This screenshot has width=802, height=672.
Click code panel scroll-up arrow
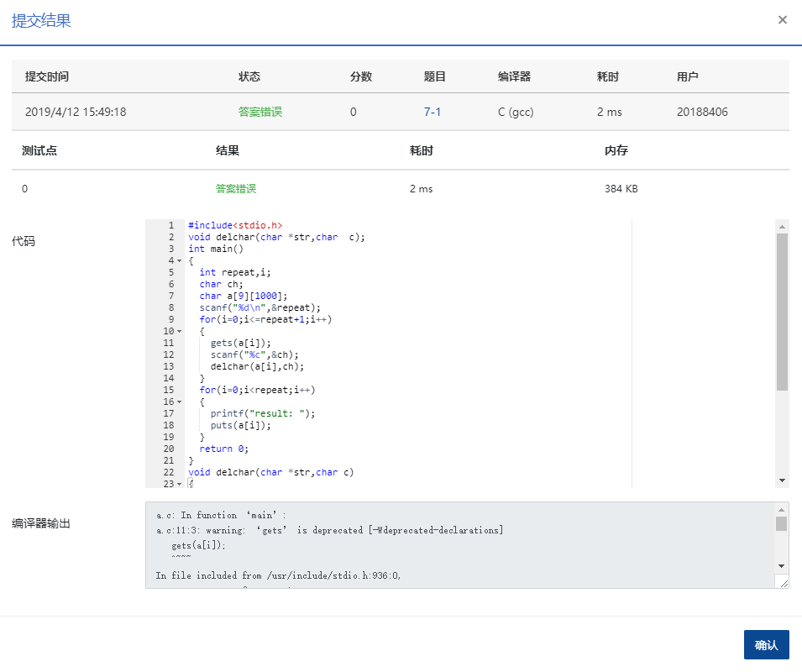[x=783, y=227]
